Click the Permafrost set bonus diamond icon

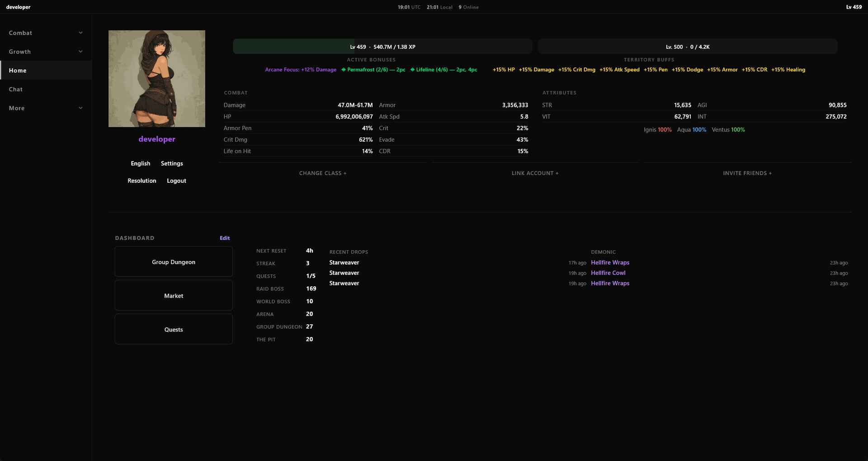pos(344,70)
